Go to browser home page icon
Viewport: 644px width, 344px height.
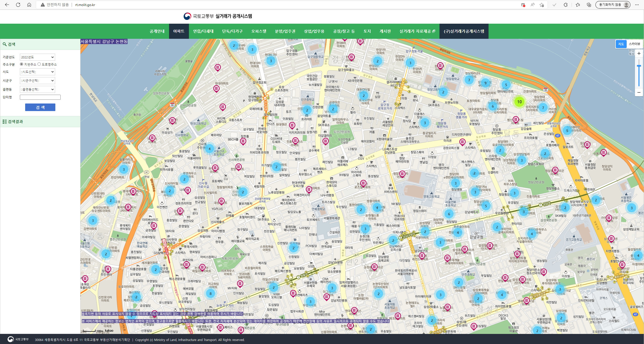pos(29,5)
